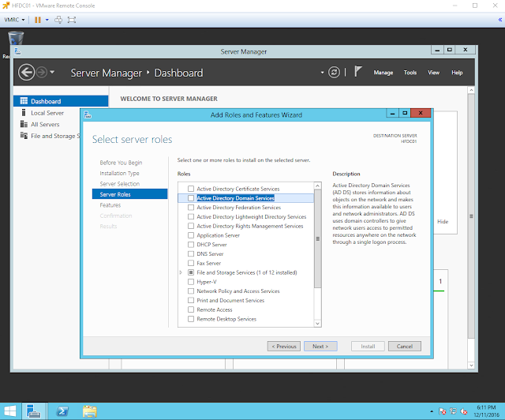Screen dimensions: 505x420
Task: Open the View menu
Action: tap(433, 73)
